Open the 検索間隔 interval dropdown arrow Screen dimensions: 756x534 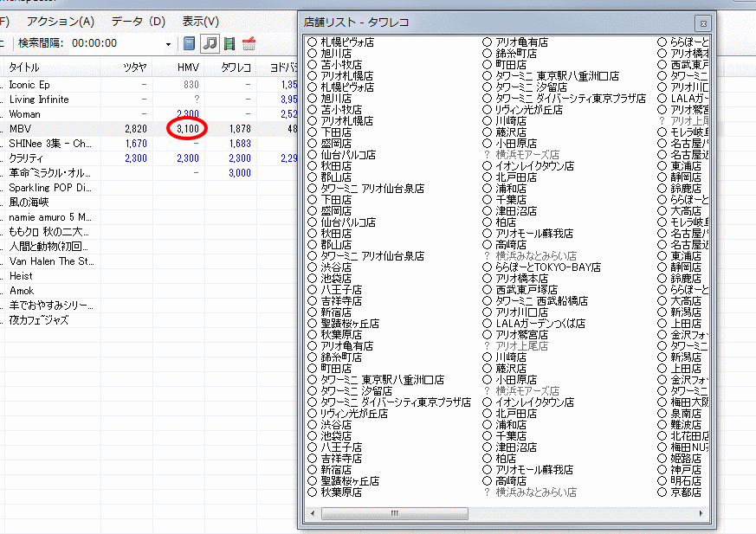(168, 44)
